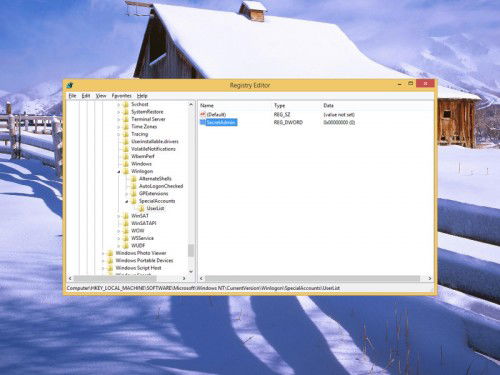Expand the Windows Script Host key
Viewport: 500px width, 375px height.
point(103,268)
